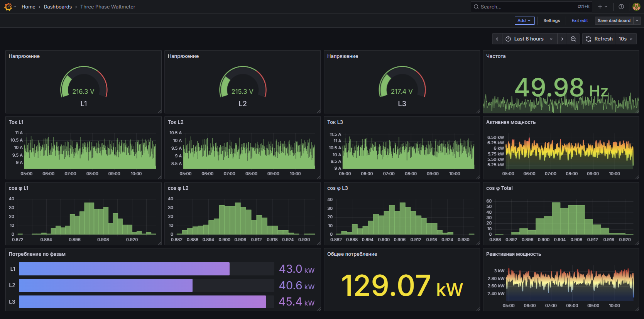Click the user profile avatar
Screen dimensions: 644x319
coord(636,7)
